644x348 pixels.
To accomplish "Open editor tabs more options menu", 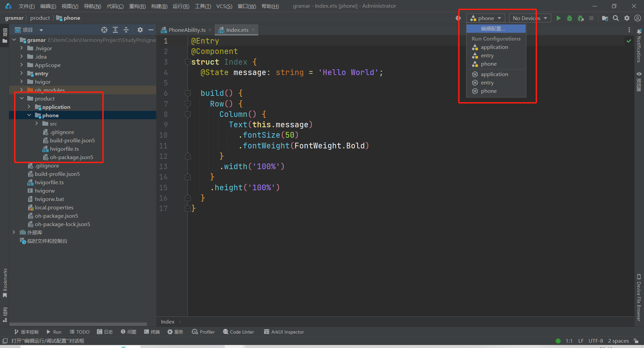I will [629, 30].
